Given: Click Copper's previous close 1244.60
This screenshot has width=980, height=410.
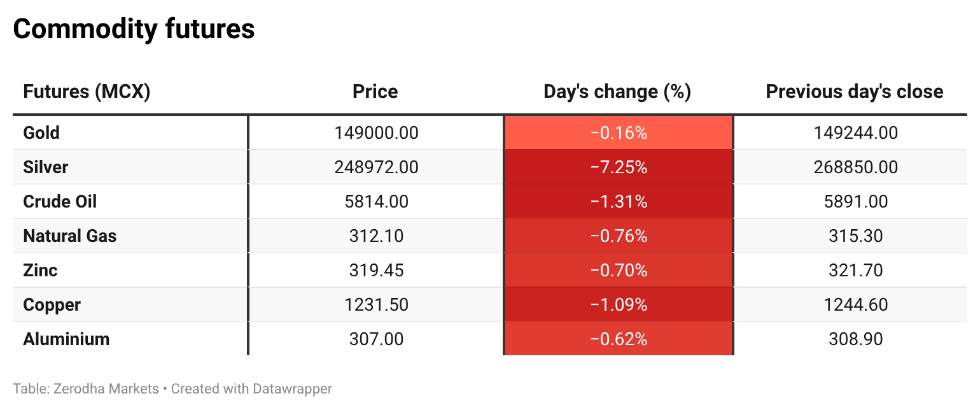Looking at the screenshot, I should click(855, 305).
